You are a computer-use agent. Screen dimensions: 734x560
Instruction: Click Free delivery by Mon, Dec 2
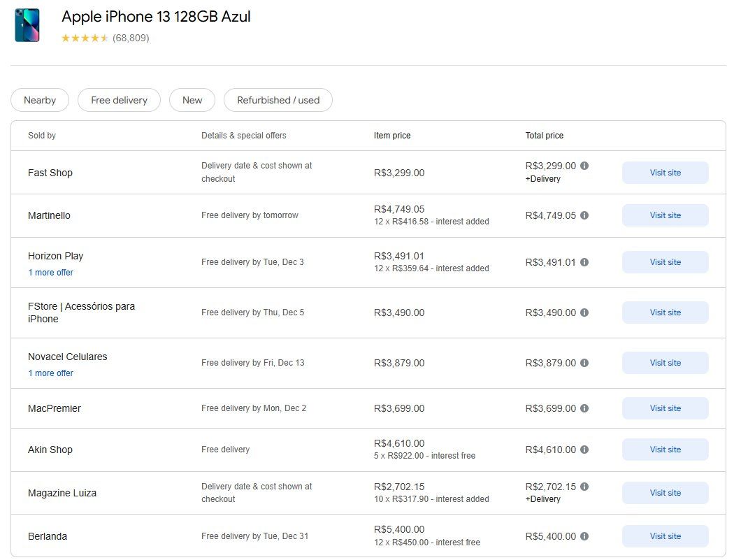point(254,408)
